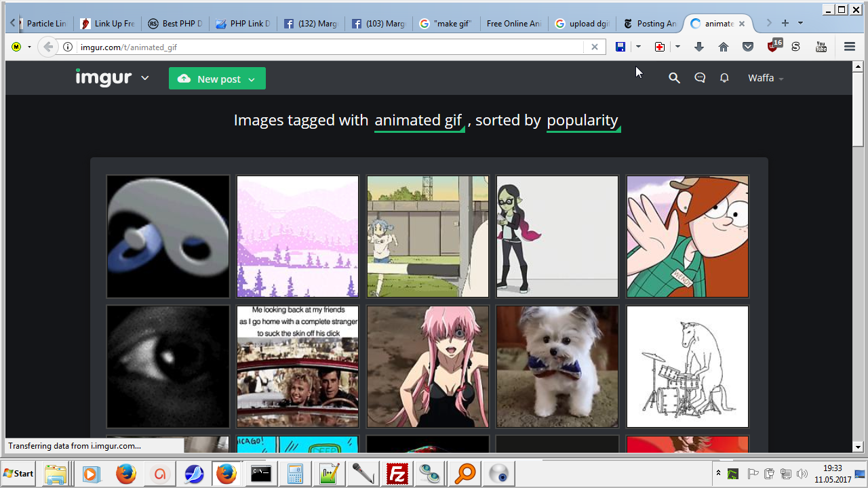Open the Pocket toolbar icon

(748, 47)
